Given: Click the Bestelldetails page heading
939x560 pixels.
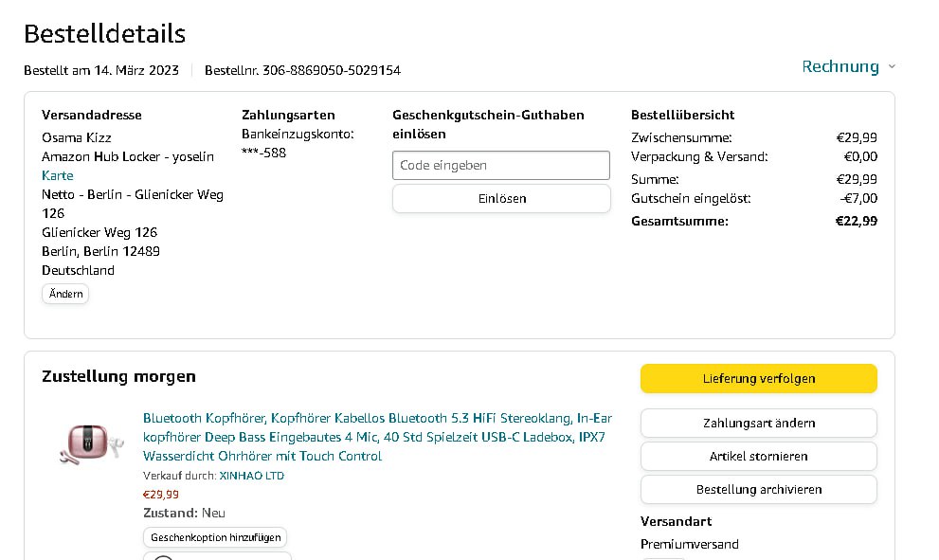Looking at the screenshot, I should point(104,34).
